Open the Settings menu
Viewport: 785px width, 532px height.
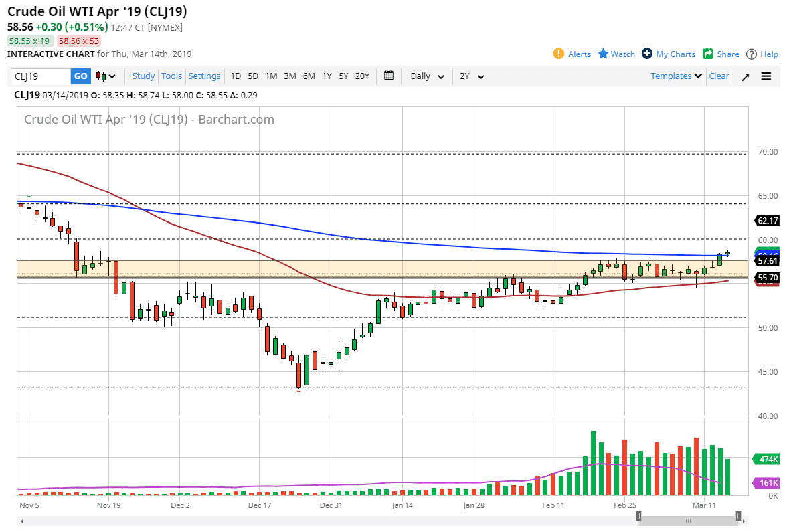tap(204, 76)
